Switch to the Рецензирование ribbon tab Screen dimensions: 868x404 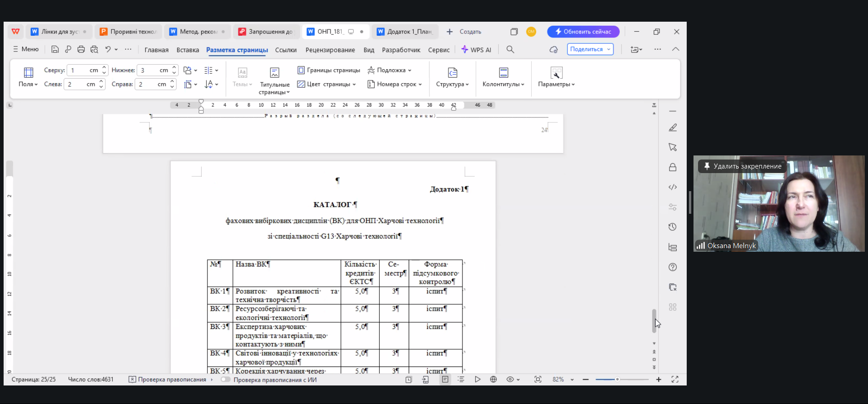(x=330, y=50)
